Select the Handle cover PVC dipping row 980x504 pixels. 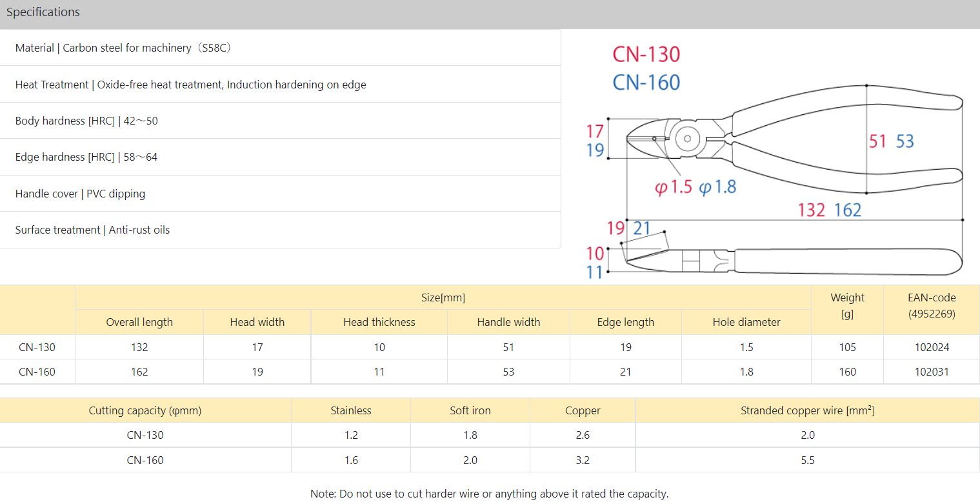tap(80, 194)
